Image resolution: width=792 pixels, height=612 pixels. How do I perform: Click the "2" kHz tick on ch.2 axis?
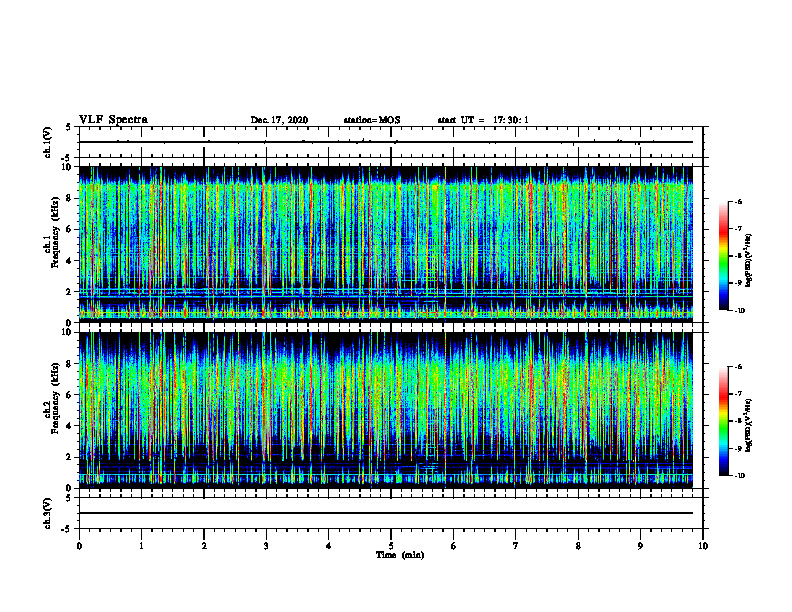pyautogui.click(x=70, y=457)
